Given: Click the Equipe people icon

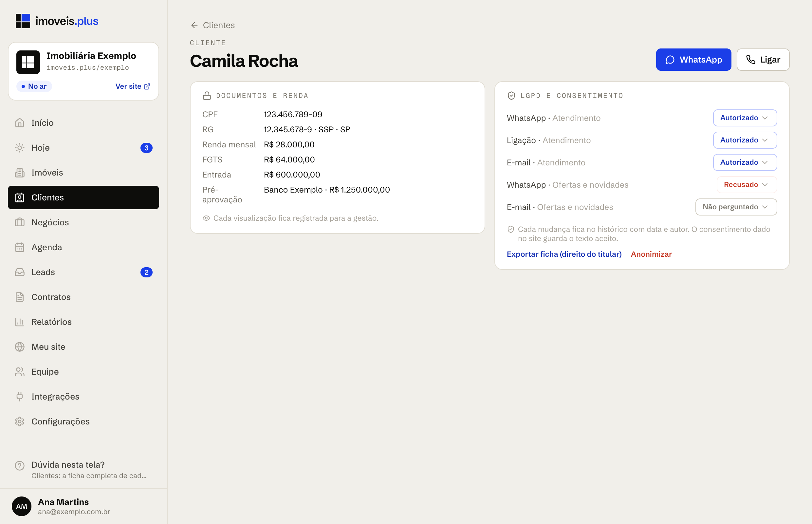Looking at the screenshot, I should pos(20,372).
